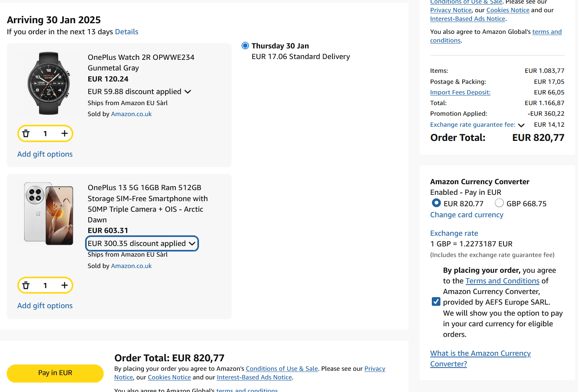Viewport: 578px width, 392px height.
Task: Add gift options for OnePlus 13 5G
Action: [x=45, y=306]
